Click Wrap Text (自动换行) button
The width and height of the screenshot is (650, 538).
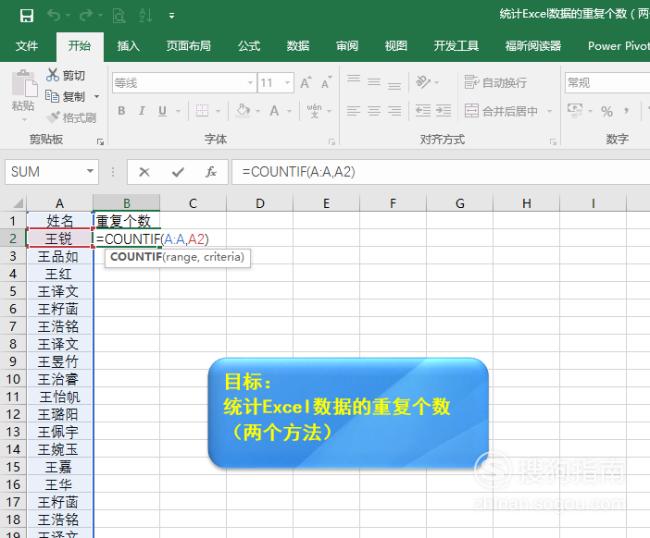click(495, 82)
